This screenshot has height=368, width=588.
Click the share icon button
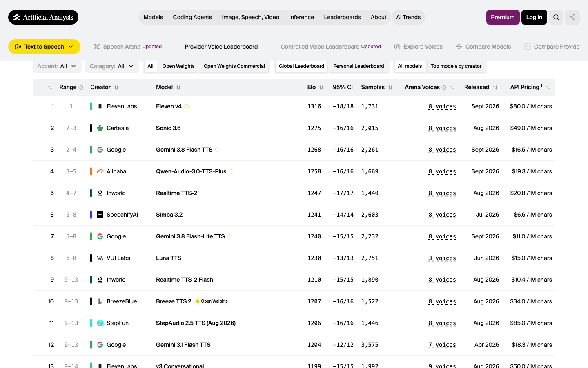[x=572, y=17]
